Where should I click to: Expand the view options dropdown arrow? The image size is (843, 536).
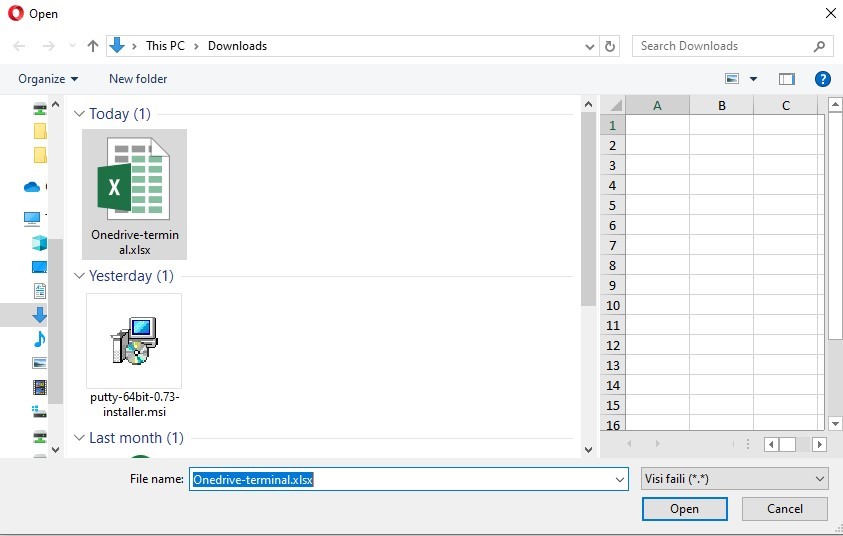click(x=753, y=79)
